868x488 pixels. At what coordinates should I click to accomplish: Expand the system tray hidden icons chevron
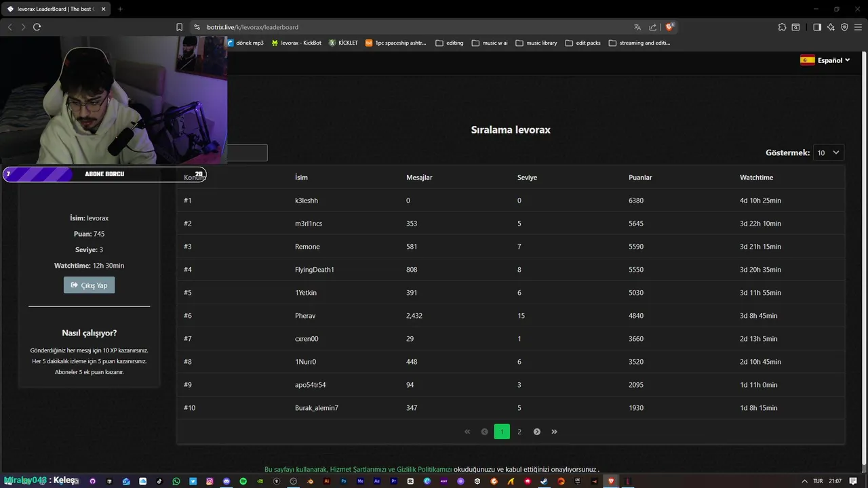point(804,481)
